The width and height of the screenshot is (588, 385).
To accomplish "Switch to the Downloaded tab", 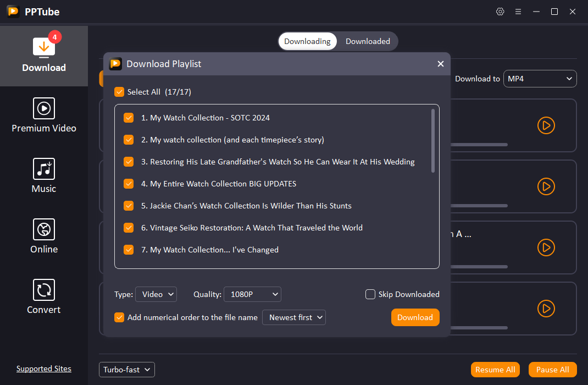I will coord(368,41).
